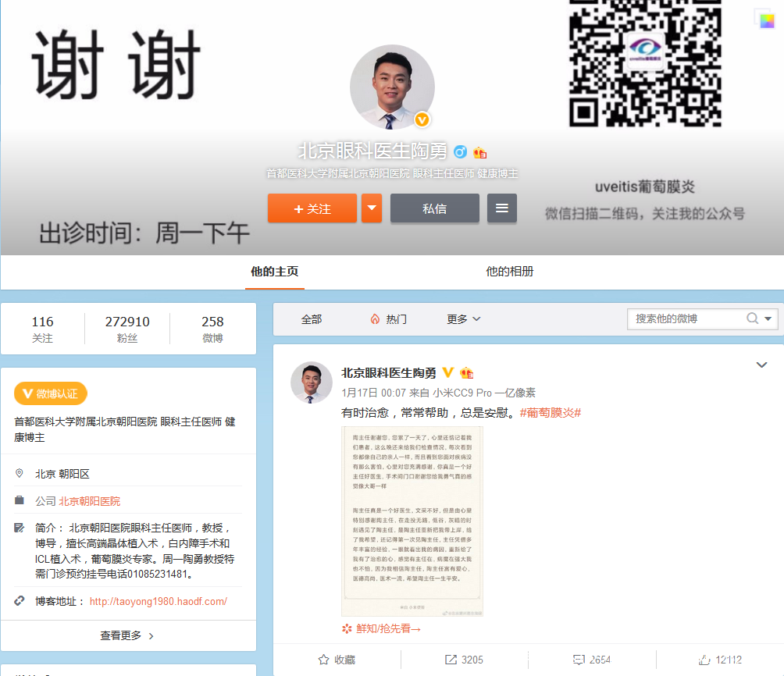784x676 pixels.
Task: Click the post author name 北京眼科医生陶勇
Action: (389, 373)
